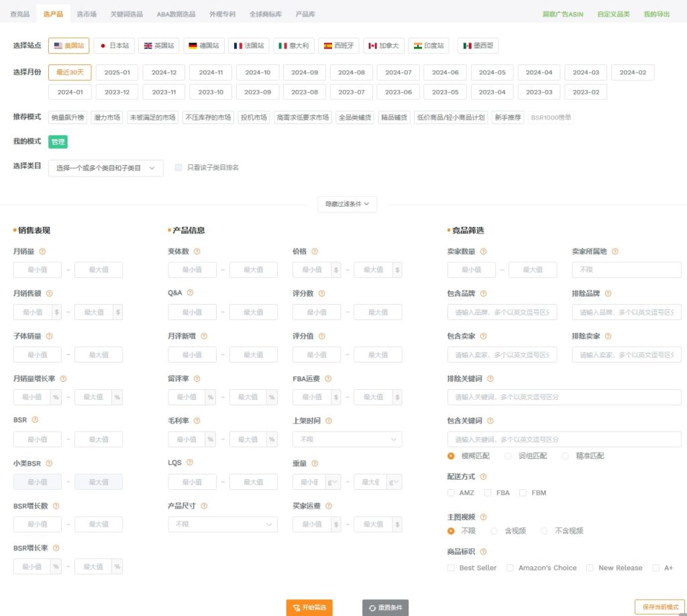Open the 上架时间 不限 dropdown
Viewport: 687px width, 616px height.
click(x=347, y=439)
